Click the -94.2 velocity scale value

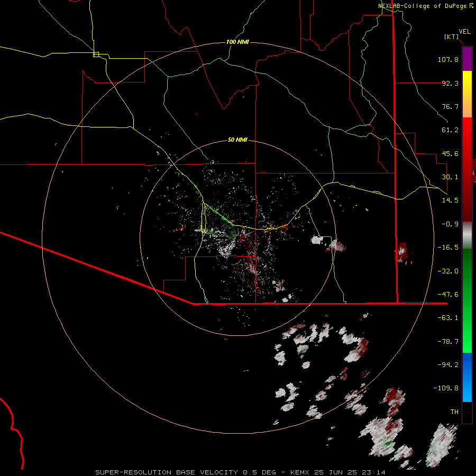[x=448, y=365]
